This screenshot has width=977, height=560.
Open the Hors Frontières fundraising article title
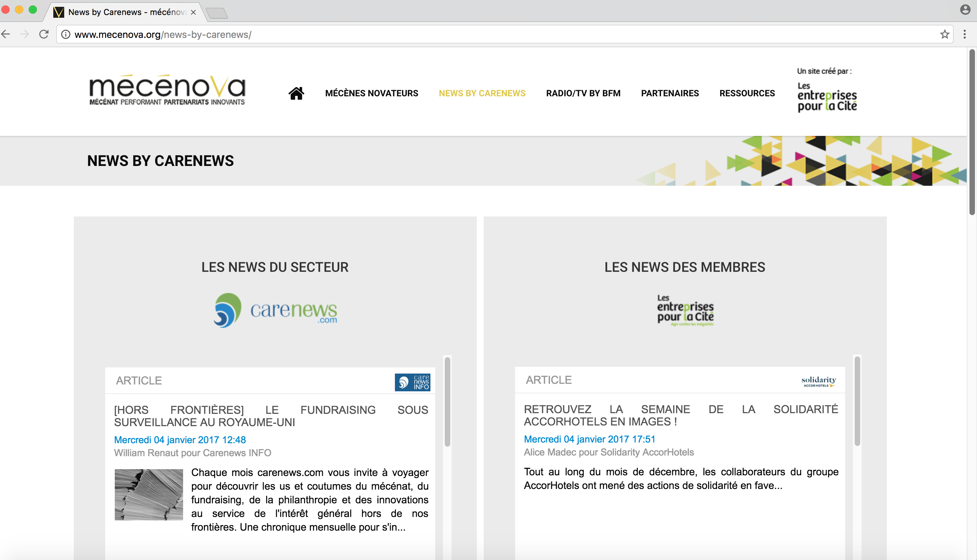(x=271, y=416)
